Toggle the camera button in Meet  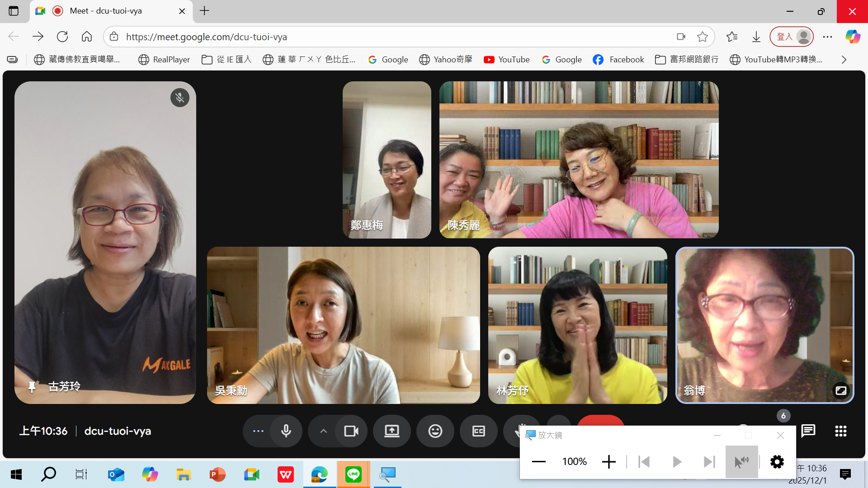(x=351, y=431)
